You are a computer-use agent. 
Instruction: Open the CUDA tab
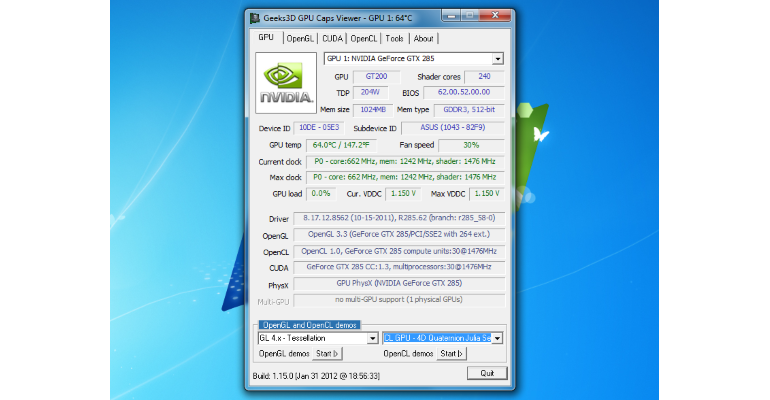point(332,38)
